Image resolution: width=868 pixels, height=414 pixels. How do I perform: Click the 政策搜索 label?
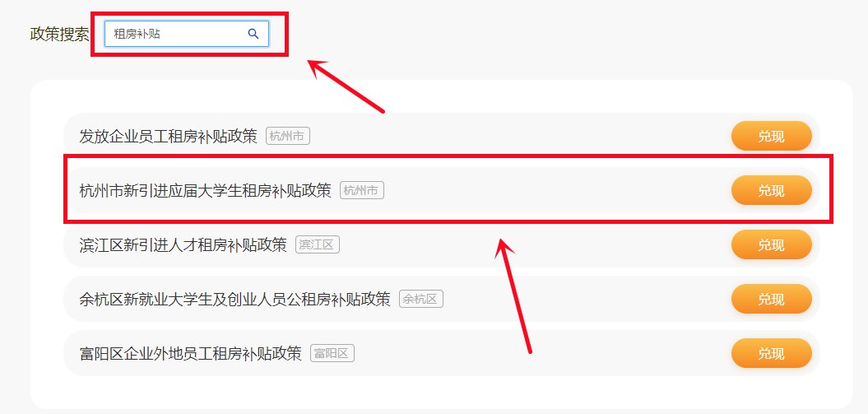[59, 34]
